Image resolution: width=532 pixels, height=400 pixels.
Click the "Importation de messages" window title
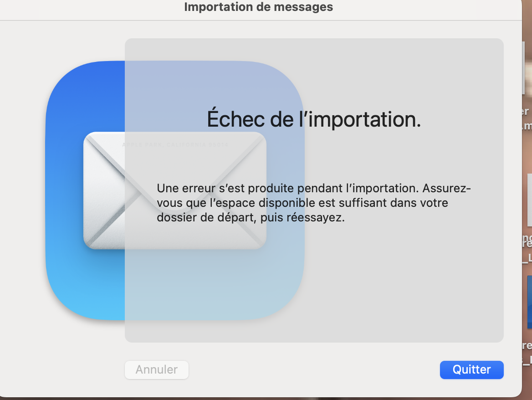[x=258, y=7]
